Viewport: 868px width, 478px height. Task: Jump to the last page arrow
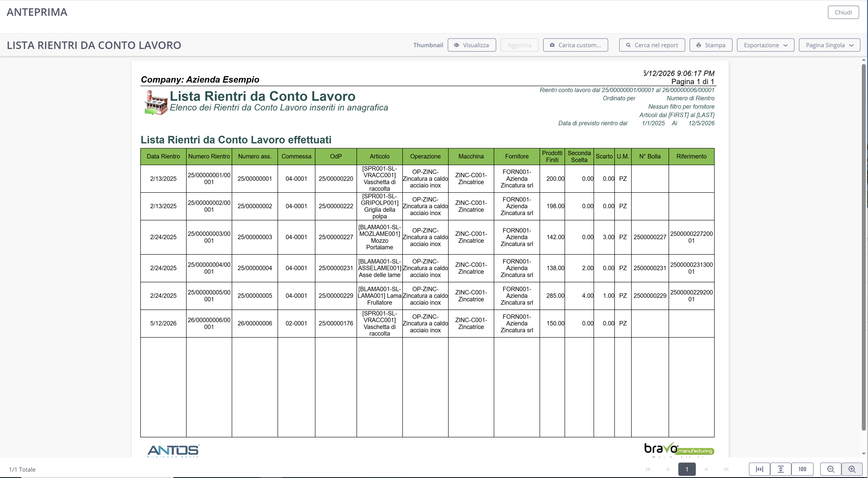[x=726, y=469]
